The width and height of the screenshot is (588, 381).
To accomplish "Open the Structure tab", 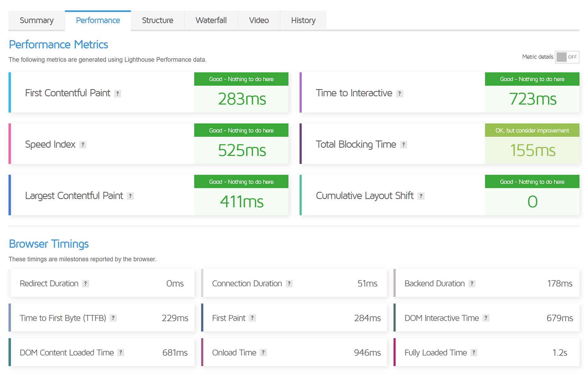I will pos(158,20).
